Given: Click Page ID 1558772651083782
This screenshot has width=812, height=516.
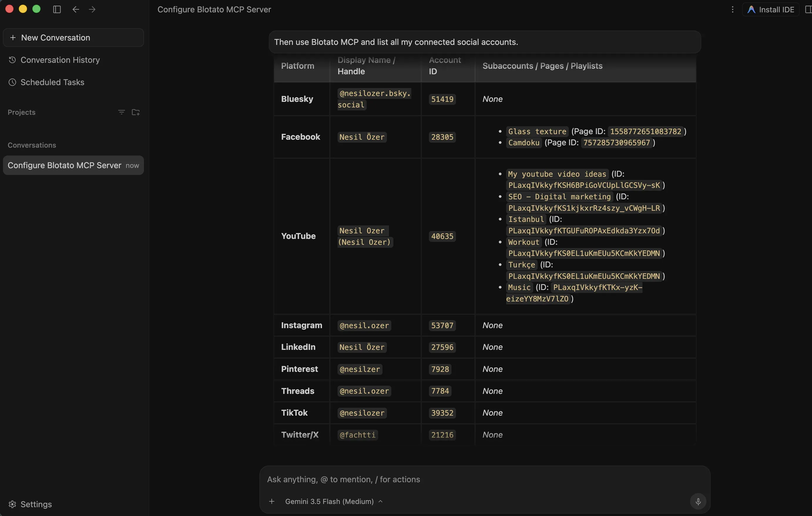Looking at the screenshot, I should pos(645,131).
